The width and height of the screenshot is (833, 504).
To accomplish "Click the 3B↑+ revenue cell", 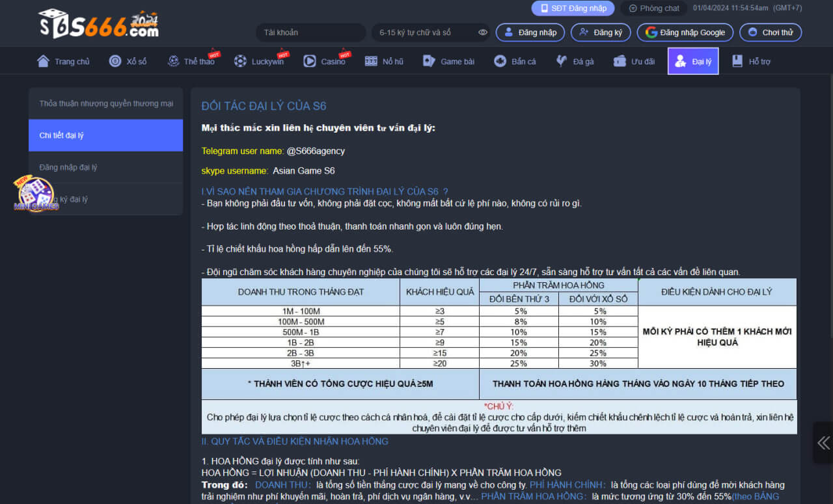I will pyautogui.click(x=301, y=363).
